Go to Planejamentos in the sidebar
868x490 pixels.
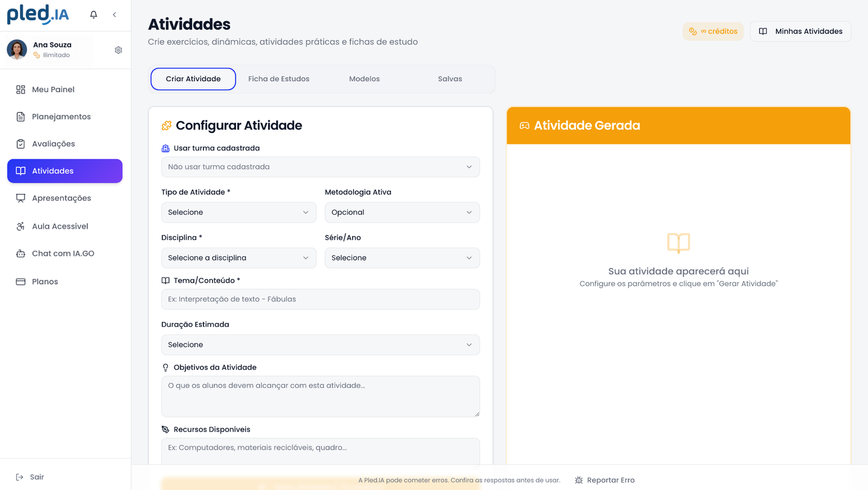61,117
